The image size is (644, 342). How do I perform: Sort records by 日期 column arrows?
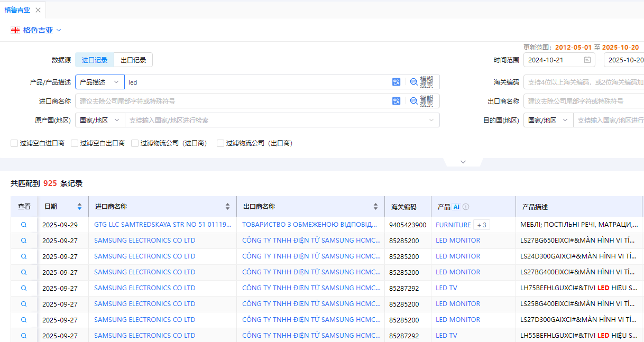(x=79, y=207)
